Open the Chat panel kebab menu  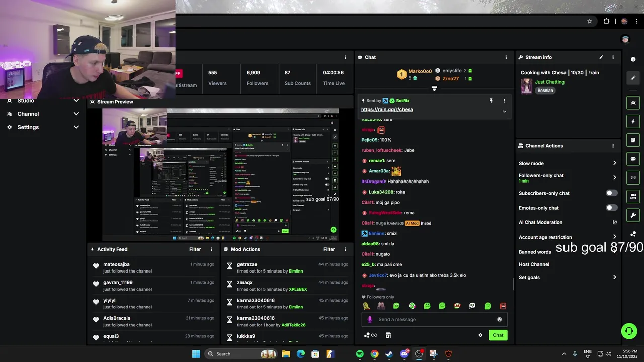(506, 57)
